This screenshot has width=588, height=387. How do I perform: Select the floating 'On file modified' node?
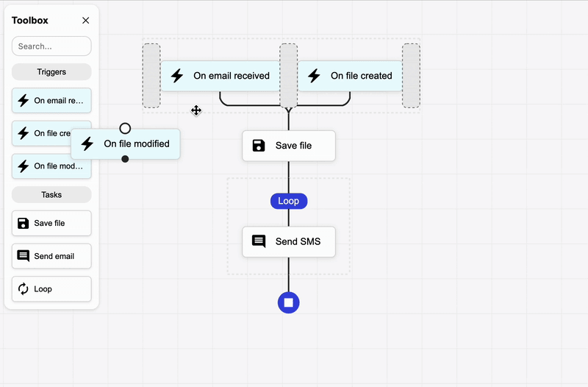[125, 143]
